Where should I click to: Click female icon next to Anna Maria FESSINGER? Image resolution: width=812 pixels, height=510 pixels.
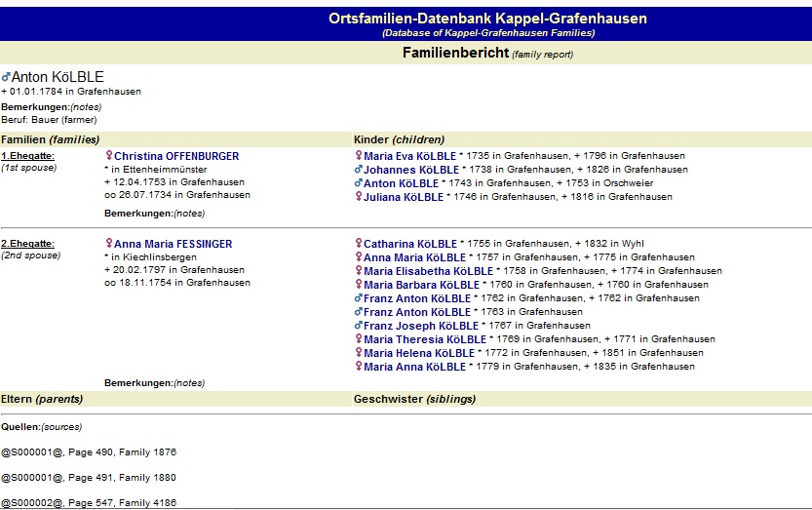108,244
